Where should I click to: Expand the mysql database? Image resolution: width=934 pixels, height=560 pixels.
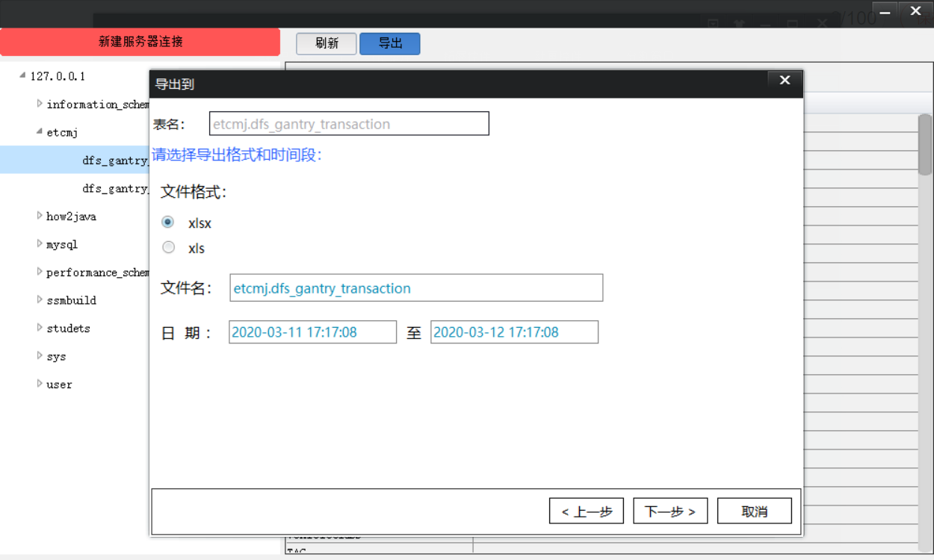coord(40,244)
